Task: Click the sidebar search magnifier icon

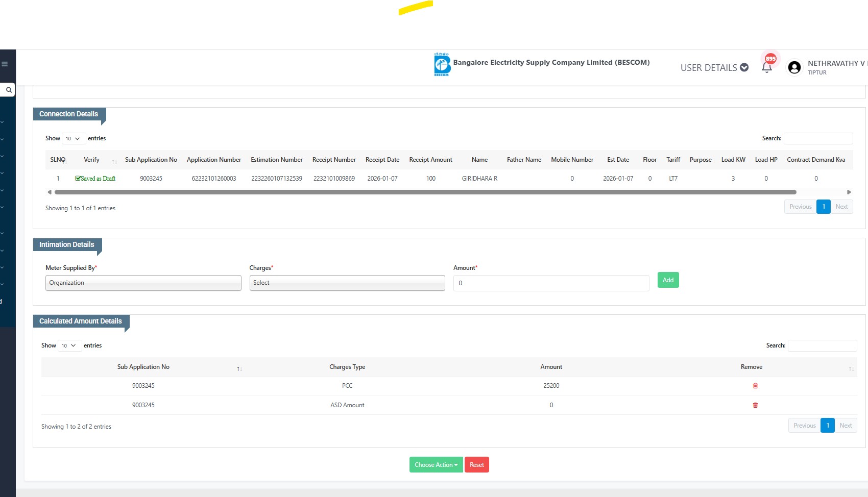Action: tap(9, 90)
